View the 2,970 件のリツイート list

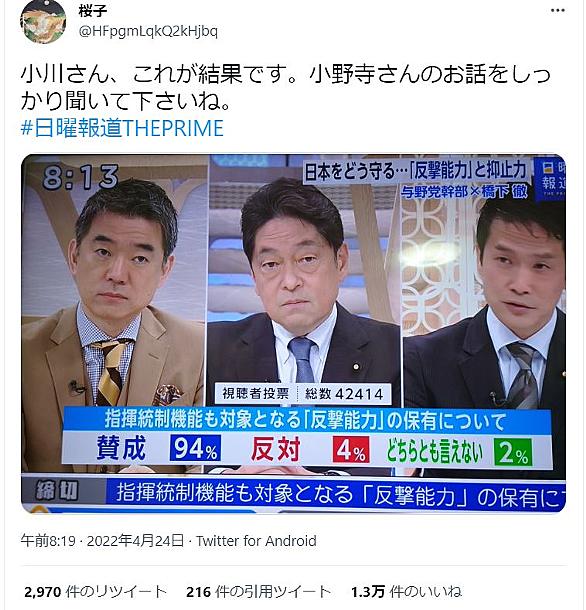click(x=95, y=592)
